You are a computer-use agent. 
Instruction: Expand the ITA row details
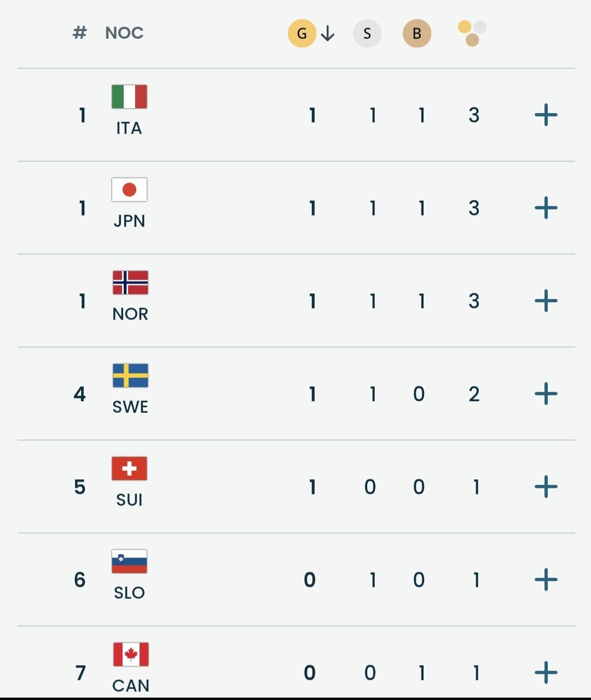click(546, 115)
